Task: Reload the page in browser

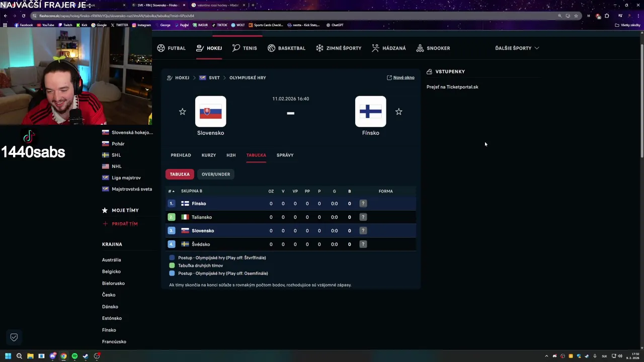Action: (23, 16)
